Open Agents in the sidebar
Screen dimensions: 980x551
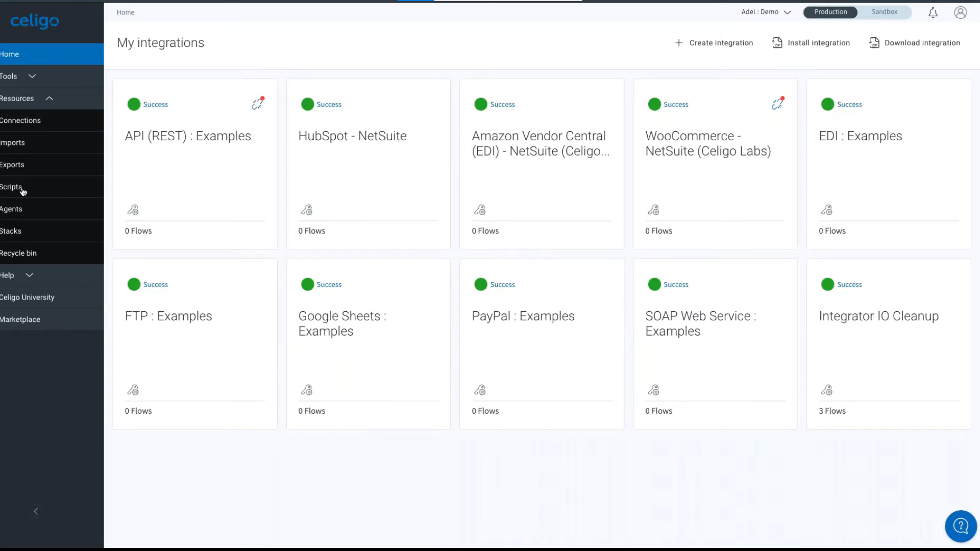click(52, 209)
